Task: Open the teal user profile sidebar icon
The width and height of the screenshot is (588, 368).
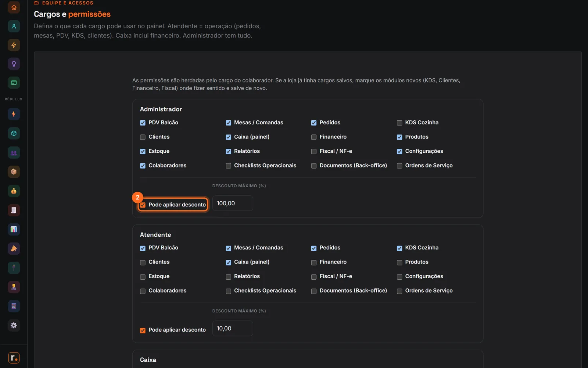Action: click(x=14, y=26)
